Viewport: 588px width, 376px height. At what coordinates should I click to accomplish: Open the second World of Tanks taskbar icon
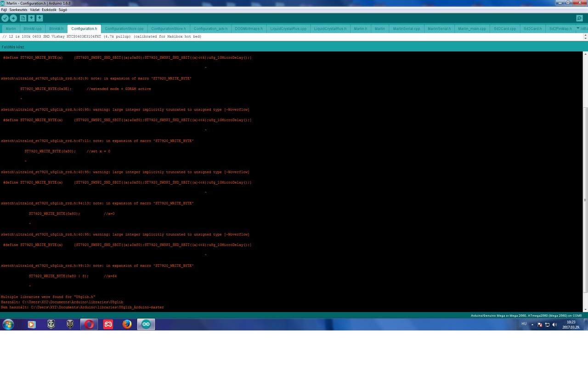(70, 325)
